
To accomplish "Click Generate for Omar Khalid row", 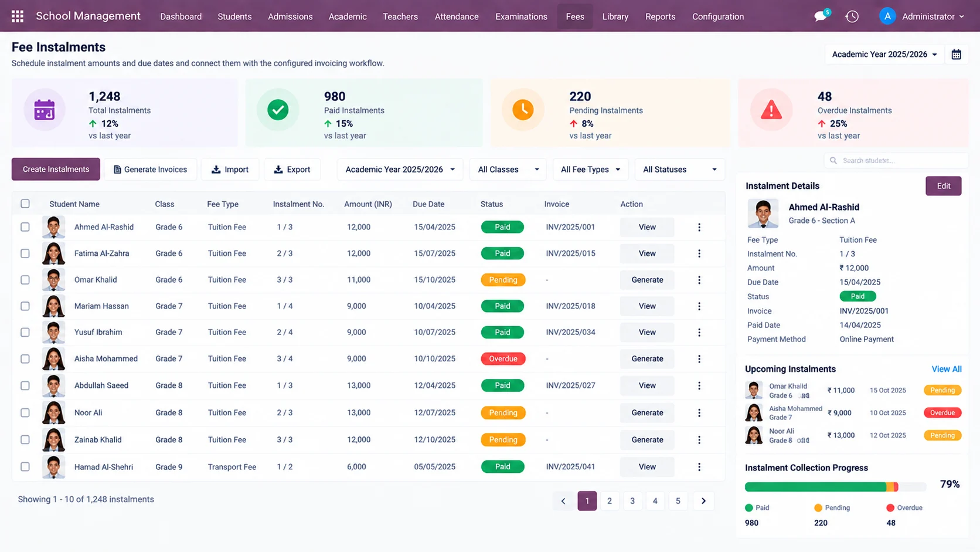I will (x=647, y=280).
